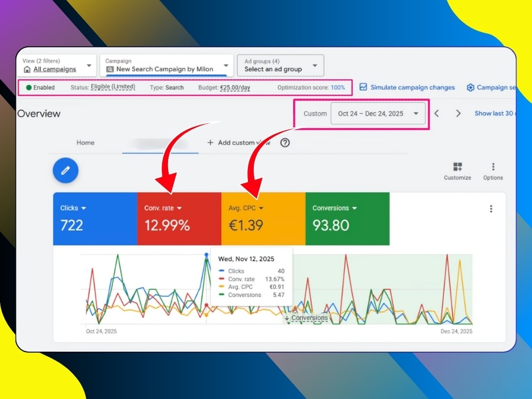Open the date range picker dropdown
This screenshot has width=532, height=399.
pos(378,114)
